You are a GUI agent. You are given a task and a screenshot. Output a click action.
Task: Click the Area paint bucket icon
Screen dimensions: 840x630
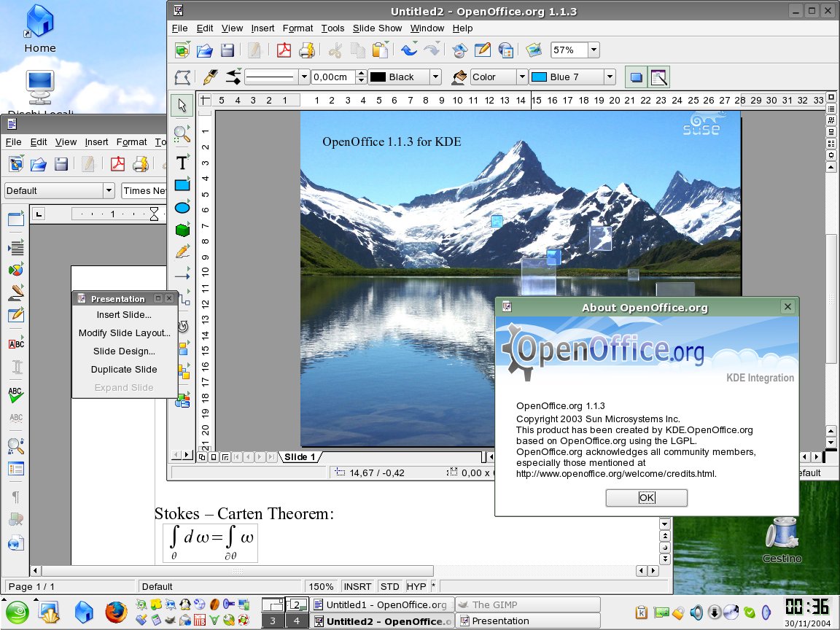click(459, 77)
